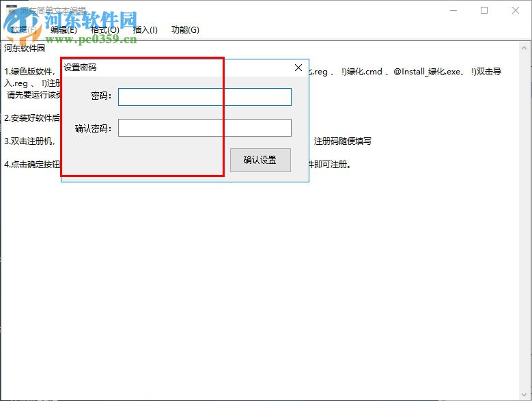Click the 设置密码 dialog title
The image size is (532, 401).
[80, 68]
